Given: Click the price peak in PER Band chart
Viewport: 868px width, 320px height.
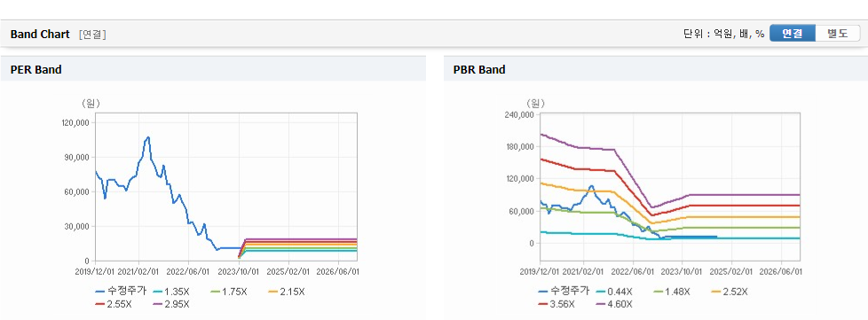Looking at the screenshot, I should coord(148,137).
